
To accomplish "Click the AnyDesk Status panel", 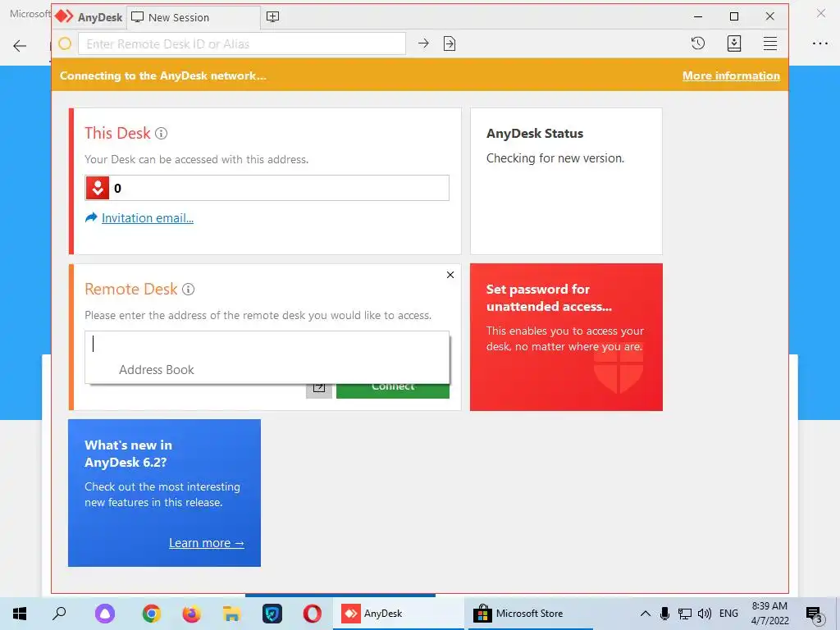I will (x=566, y=181).
